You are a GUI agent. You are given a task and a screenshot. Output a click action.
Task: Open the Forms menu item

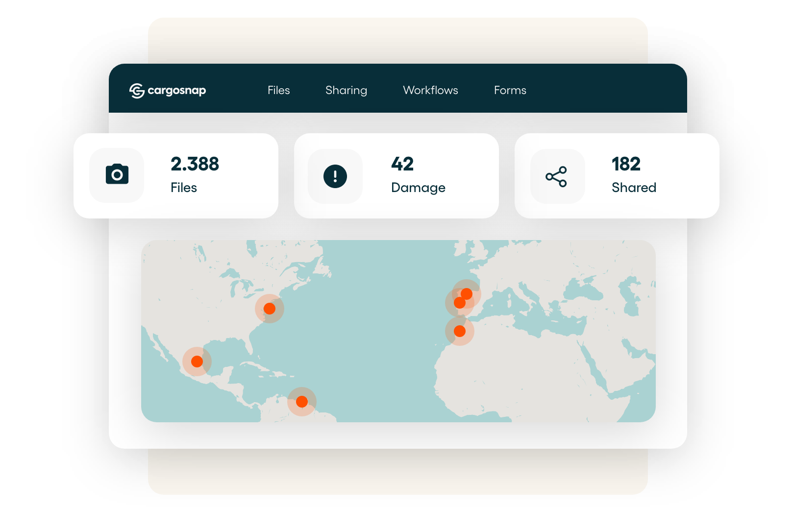510,90
